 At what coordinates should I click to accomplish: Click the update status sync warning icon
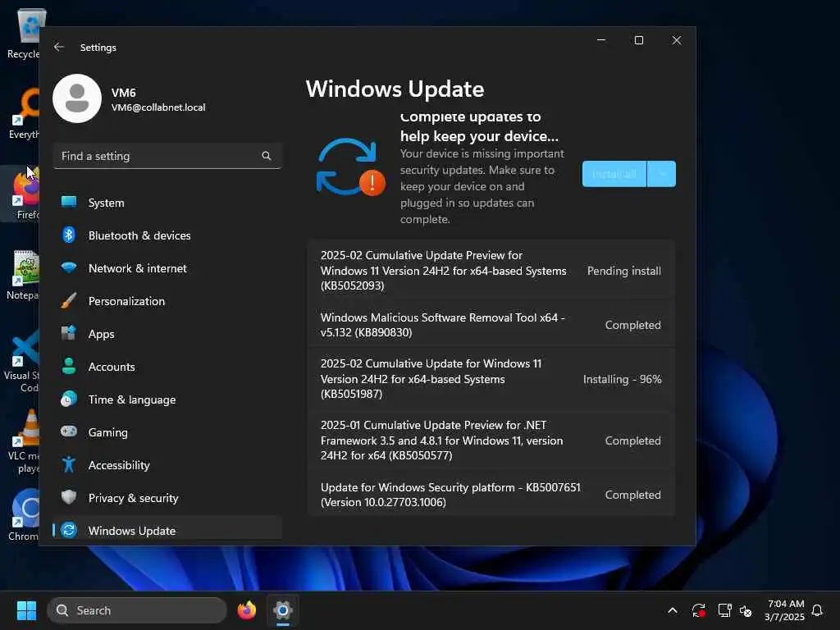coord(350,167)
